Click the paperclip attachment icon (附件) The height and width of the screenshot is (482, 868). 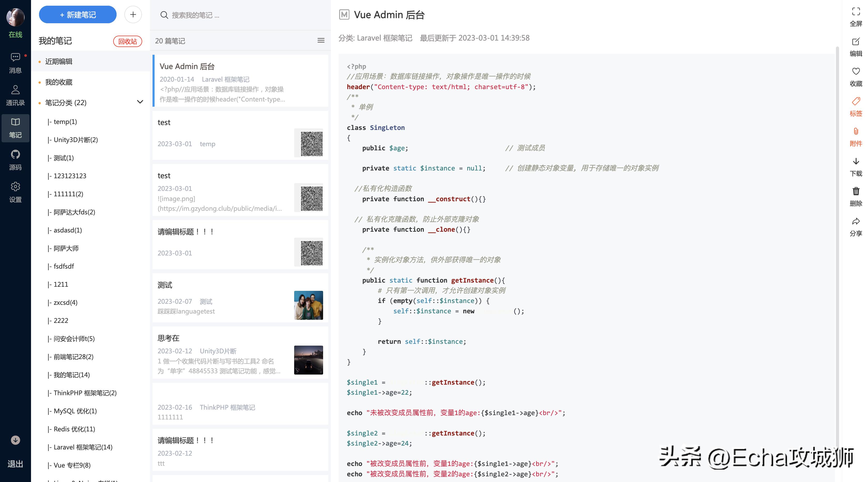pyautogui.click(x=856, y=131)
